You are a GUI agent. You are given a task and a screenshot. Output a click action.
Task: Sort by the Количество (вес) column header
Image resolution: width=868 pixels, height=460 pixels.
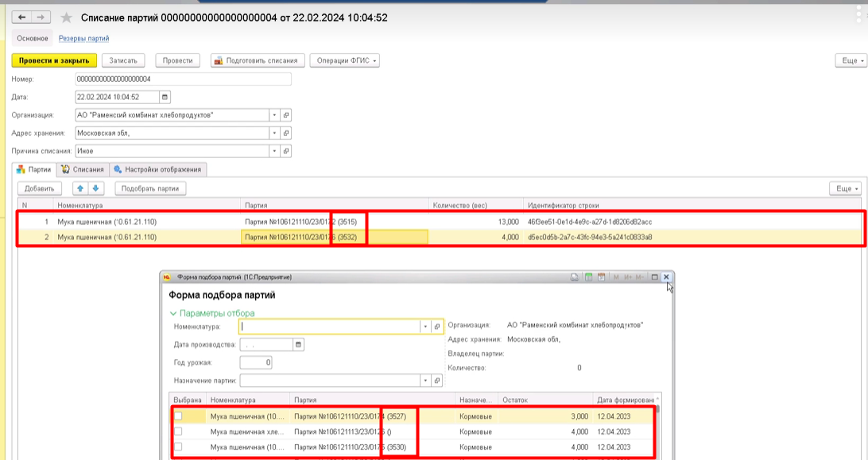pyautogui.click(x=475, y=205)
